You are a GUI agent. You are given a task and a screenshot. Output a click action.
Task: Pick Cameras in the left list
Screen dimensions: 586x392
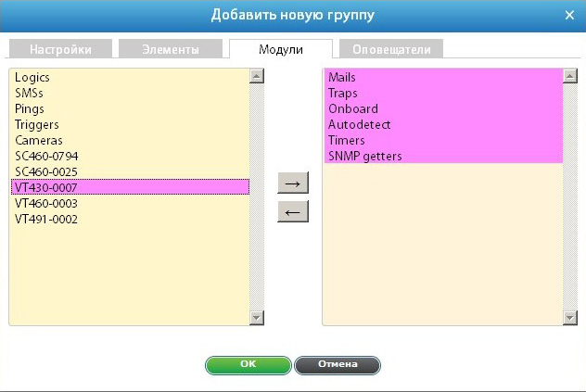pyautogui.click(x=130, y=140)
